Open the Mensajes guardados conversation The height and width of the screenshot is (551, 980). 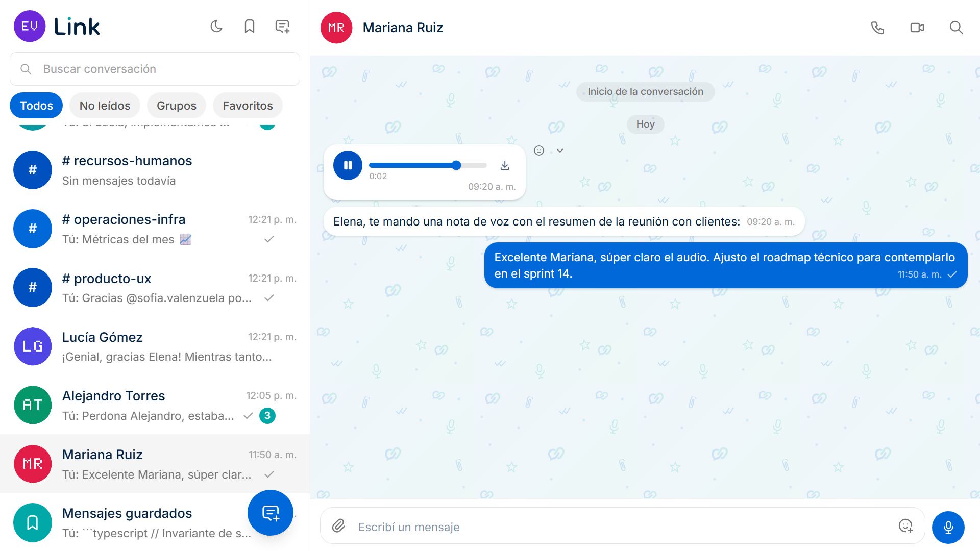pyautogui.click(x=155, y=522)
